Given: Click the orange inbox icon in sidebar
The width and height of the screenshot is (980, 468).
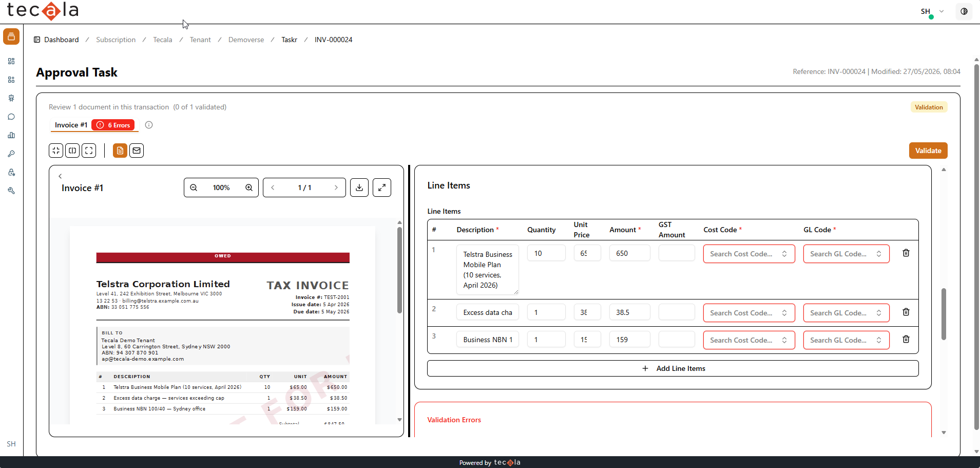Looking at the screenshot, I should click(11, 36).
